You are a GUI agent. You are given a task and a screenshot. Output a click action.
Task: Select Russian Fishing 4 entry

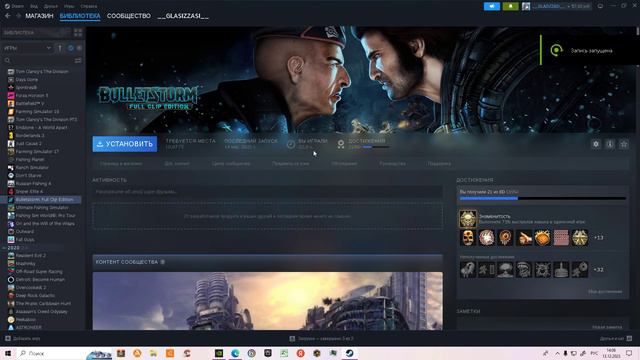coord(33,184)
